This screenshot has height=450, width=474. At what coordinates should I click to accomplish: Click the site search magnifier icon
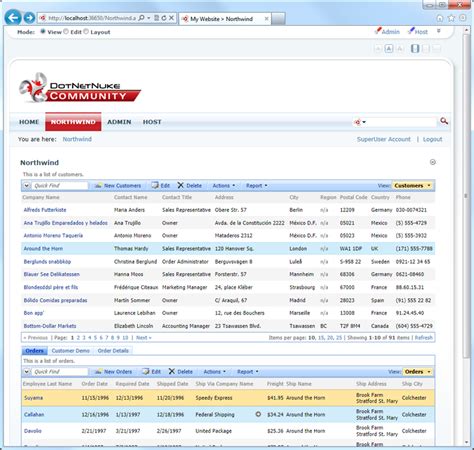444,121
